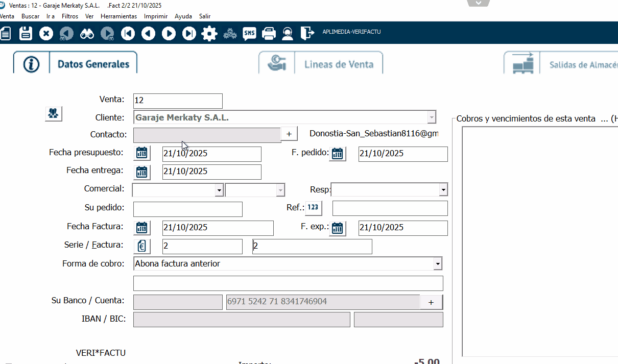Go to the first record
This screenshot has width=618, height=364.
pos(128,34)
